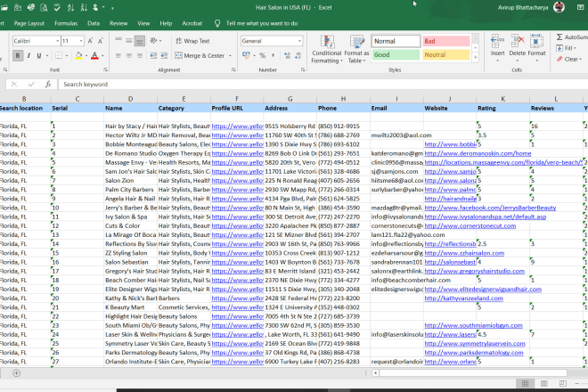The image size is (588, 392).
Task: Click the Orientation text angle icon
Action: [153, 40]
